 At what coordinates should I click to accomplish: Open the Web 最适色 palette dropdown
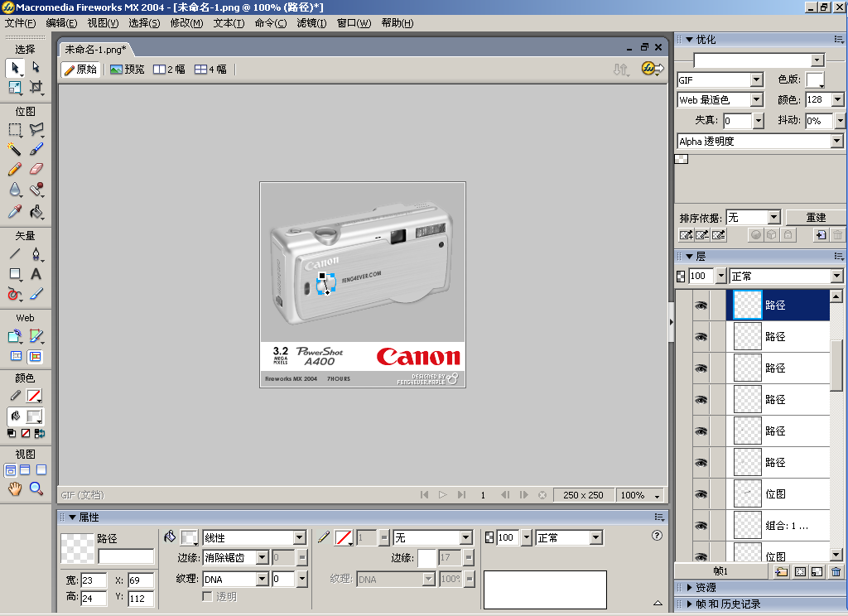[757, 100]
